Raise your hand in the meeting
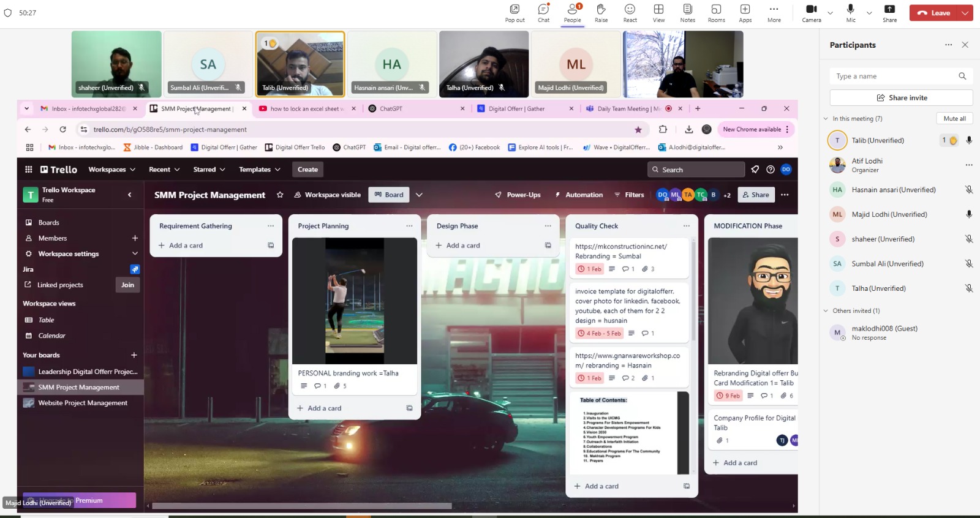Viewport: 980px width, 518px height. (x=601, y=12)
